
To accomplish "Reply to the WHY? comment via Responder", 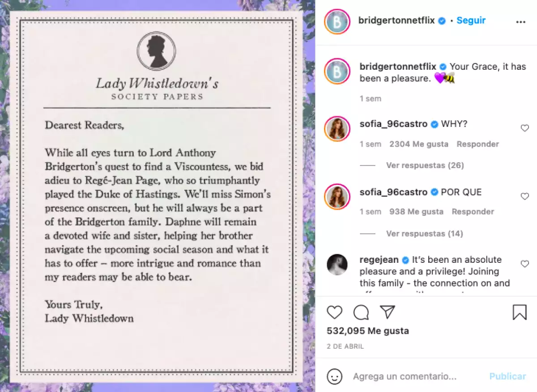I will pos(477,144).
